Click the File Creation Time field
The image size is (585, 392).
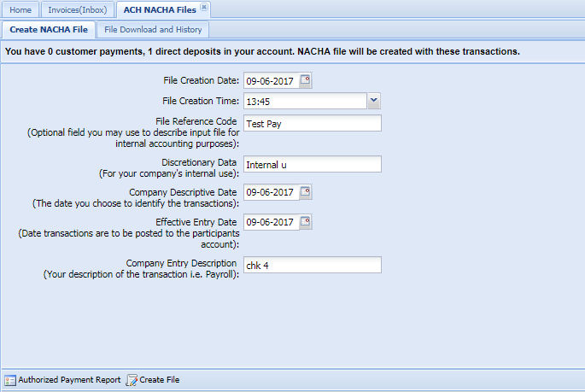[x=304, y=101]
